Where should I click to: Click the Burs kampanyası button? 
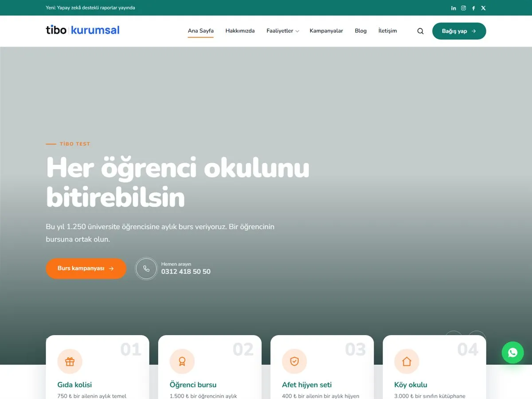click(x=86, y=269)
